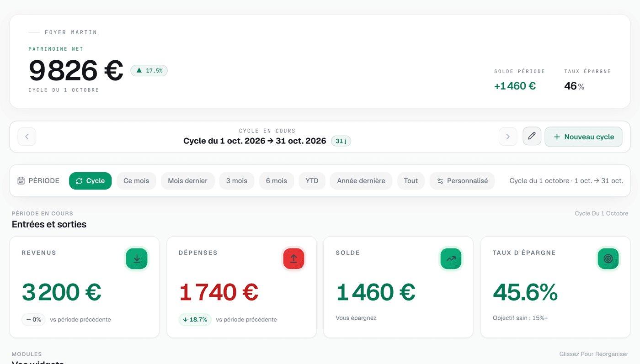
Task: Go to the previous cycle arrow
Action: point(27,137)
